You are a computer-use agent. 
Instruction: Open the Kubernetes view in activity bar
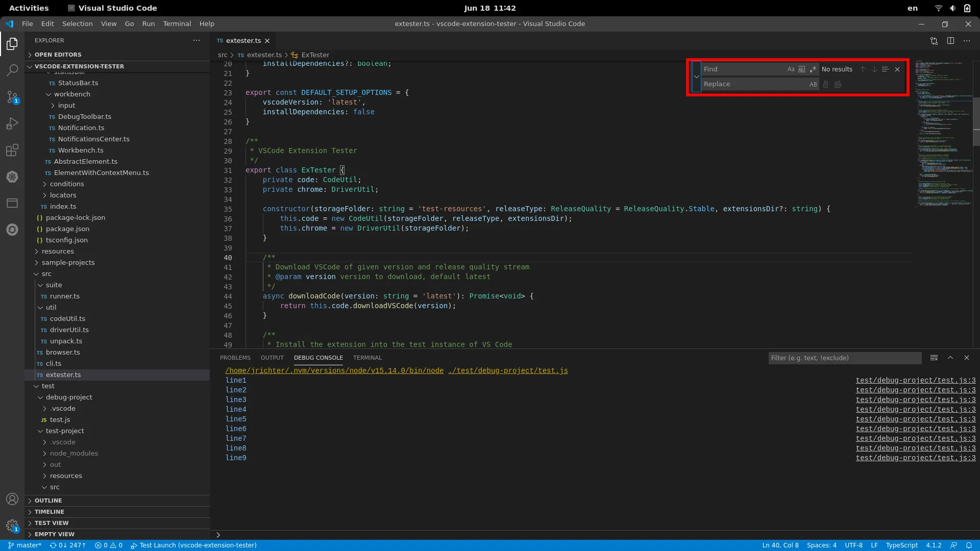coord(12,177)
